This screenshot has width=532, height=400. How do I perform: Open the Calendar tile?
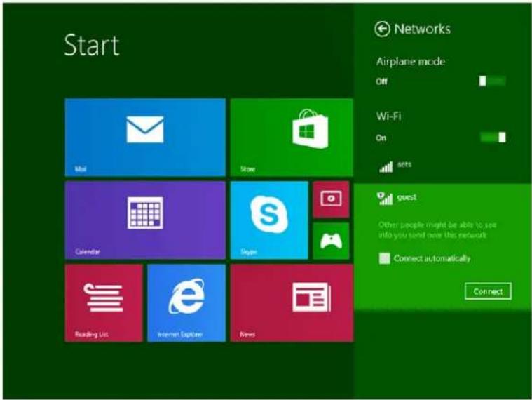tap(145, 220)
